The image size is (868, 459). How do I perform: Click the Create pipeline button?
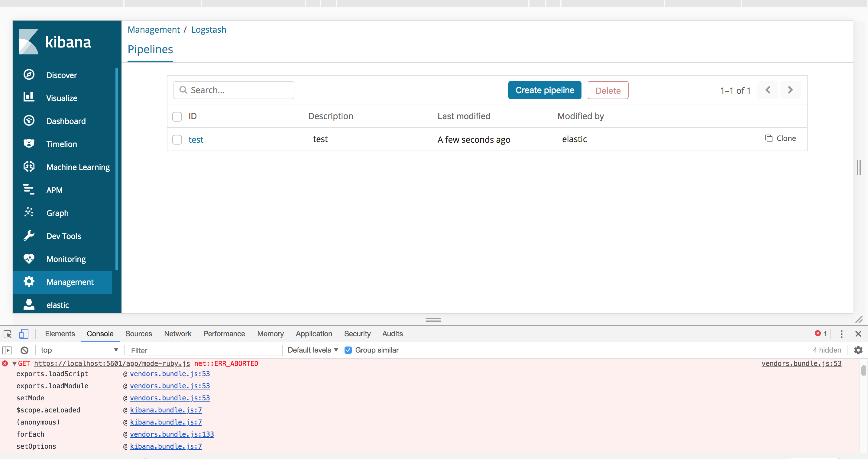pyautogui.click(x=545, y=90)
